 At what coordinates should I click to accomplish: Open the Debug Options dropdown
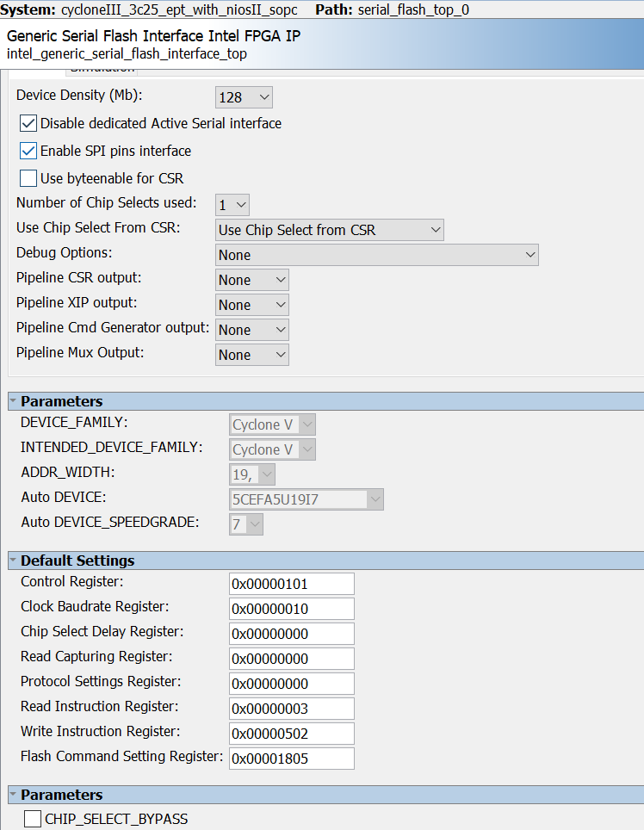pos(376,255)
